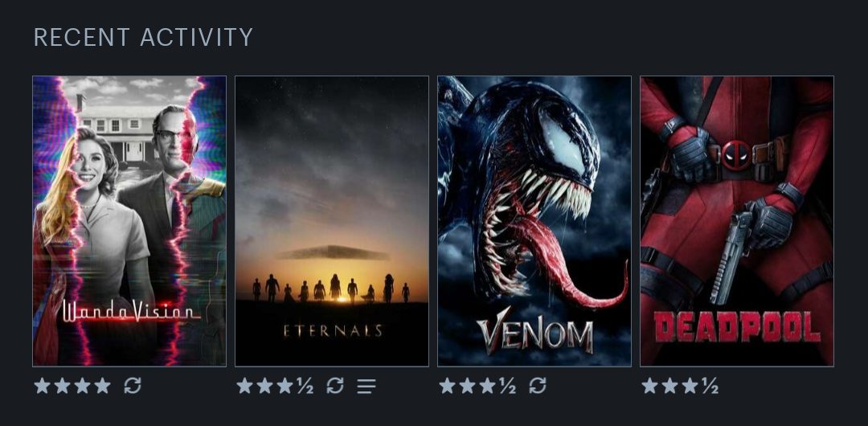
Task: Open the Deadpool poster
Action: [737, 221]
